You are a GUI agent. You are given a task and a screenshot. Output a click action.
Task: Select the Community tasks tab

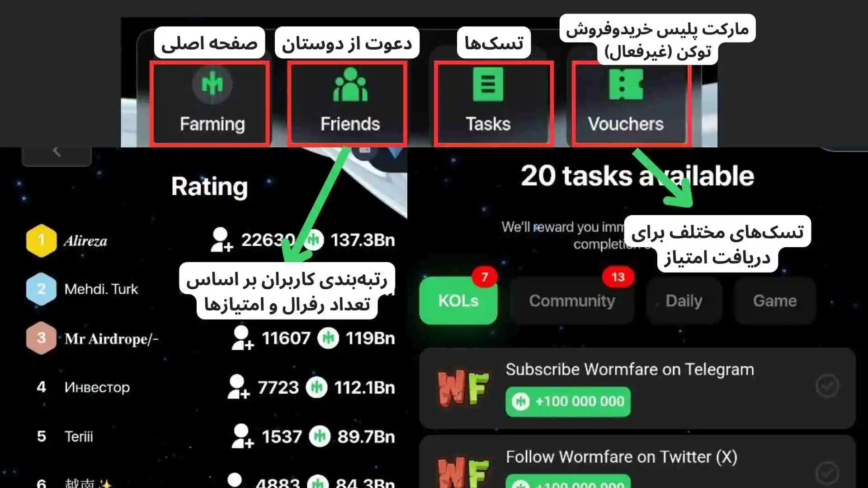tap(571, 301)
